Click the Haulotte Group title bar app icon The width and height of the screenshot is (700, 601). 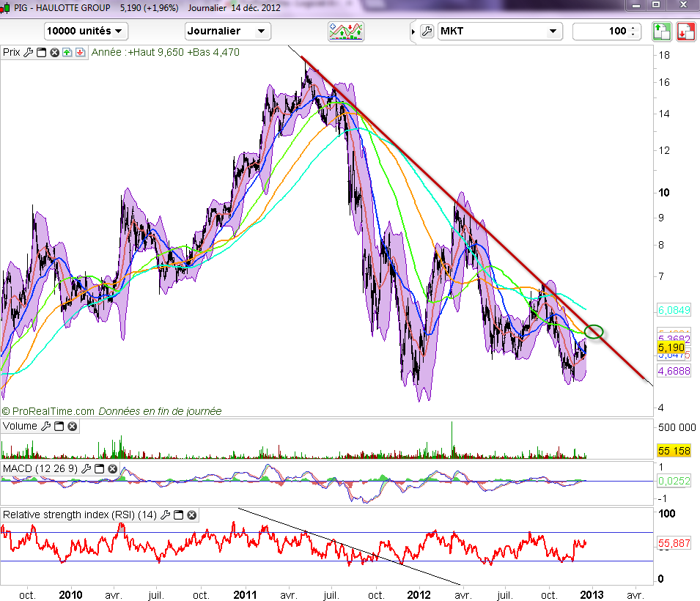tap(5, 8)
